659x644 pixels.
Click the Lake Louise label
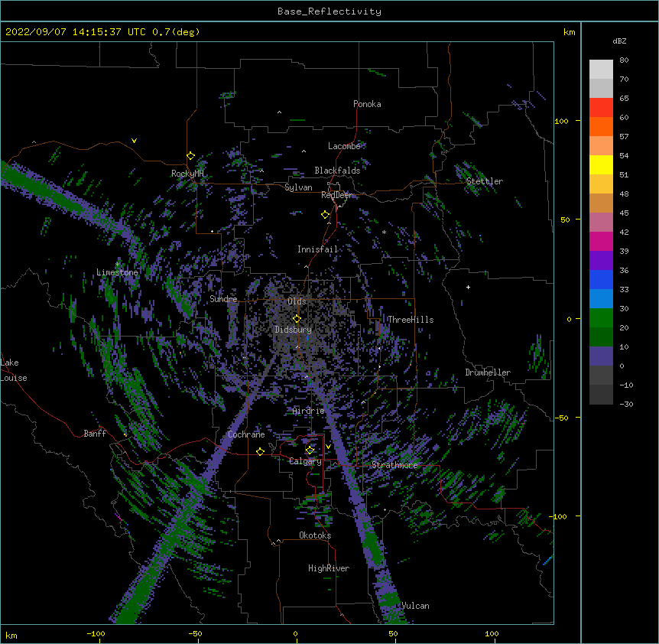pos(14,370)
